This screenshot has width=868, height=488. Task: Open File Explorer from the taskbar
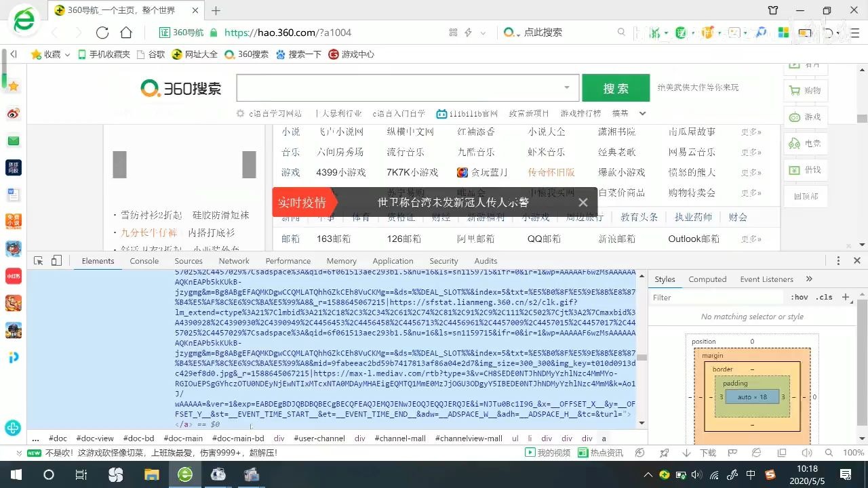(x=151, y=474)
